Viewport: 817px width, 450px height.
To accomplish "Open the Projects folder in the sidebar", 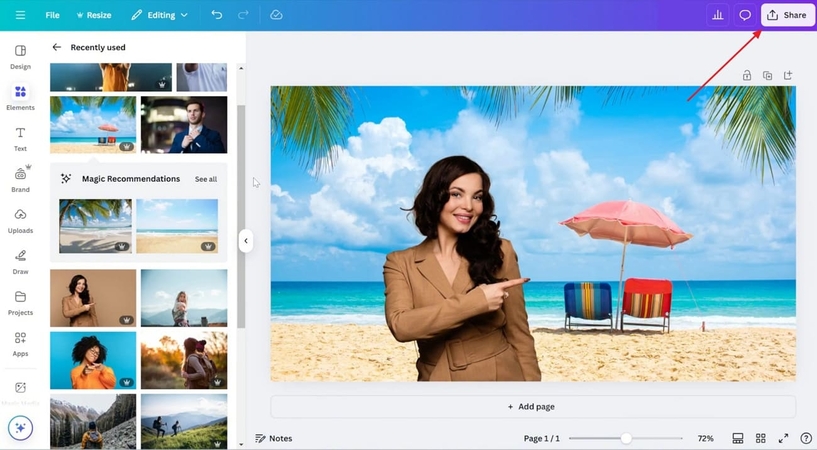I will (20, 303).
